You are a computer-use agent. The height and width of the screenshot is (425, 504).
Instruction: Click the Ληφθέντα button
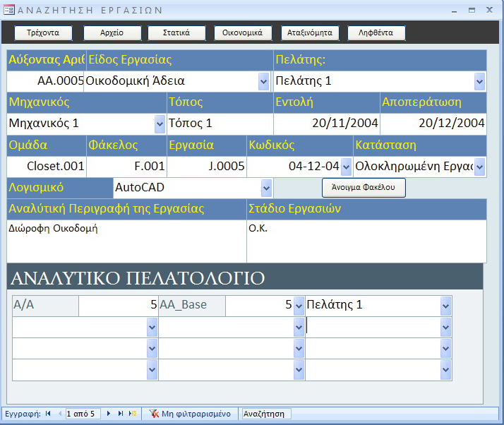click(376, 33)
